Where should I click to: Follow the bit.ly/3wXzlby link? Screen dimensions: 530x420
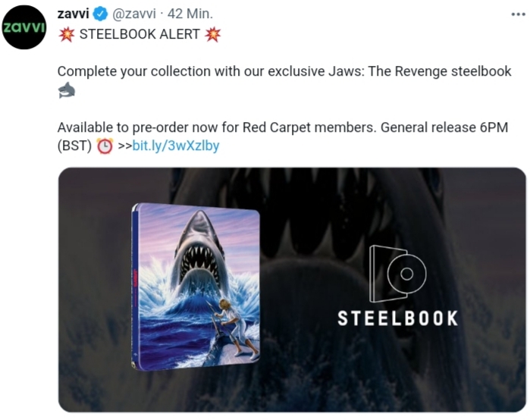point(176,146)
